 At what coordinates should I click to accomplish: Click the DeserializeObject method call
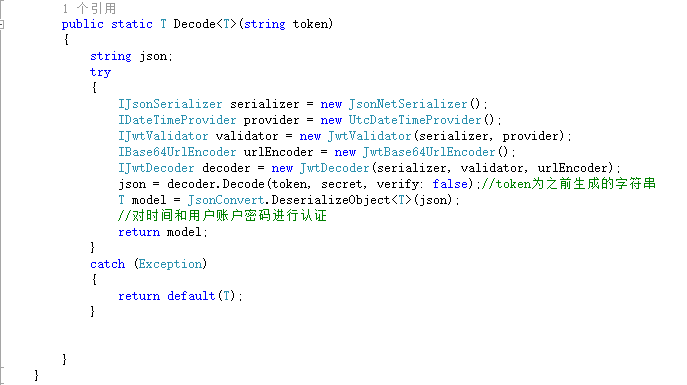point(330,200)
